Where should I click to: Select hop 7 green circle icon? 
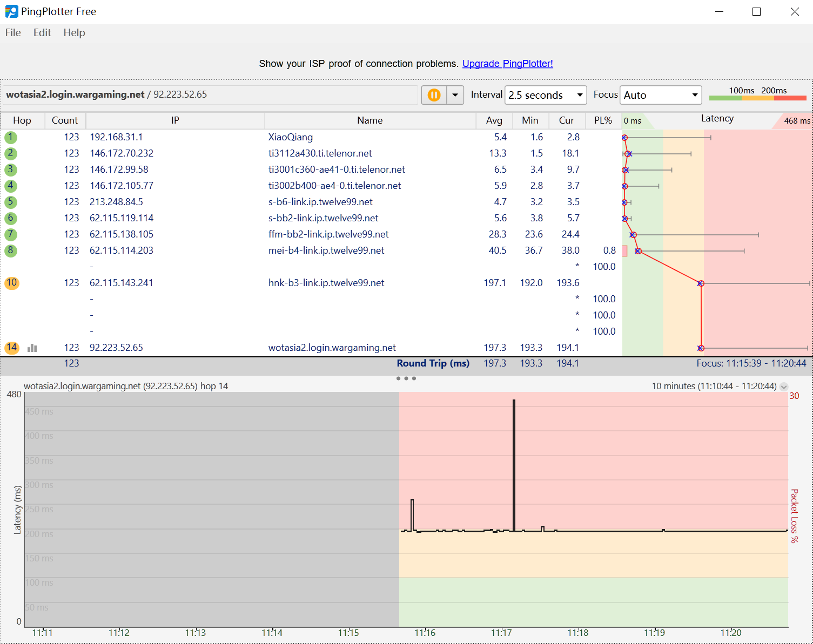[11, 234]
